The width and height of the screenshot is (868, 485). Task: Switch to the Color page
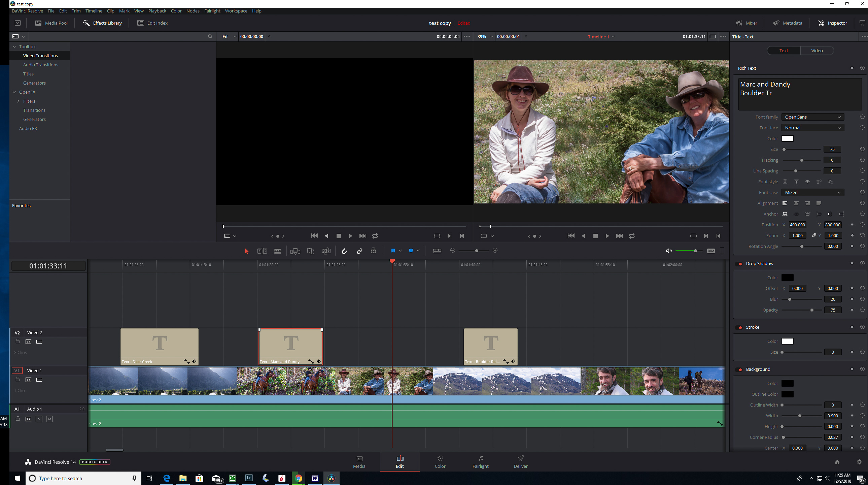click(440, 462)
